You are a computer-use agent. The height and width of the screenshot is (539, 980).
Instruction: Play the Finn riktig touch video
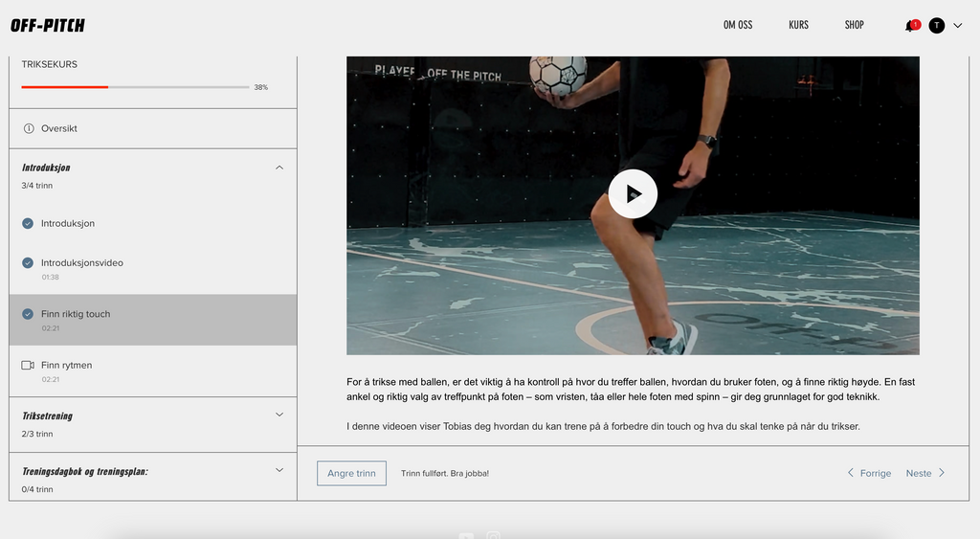tap(633, 193)
